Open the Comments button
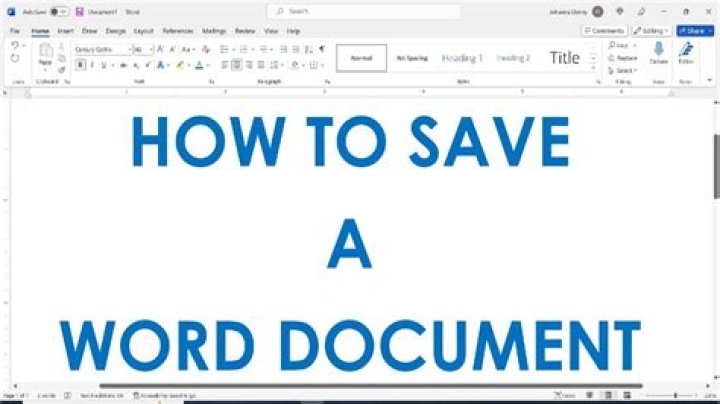 [606, 31]
